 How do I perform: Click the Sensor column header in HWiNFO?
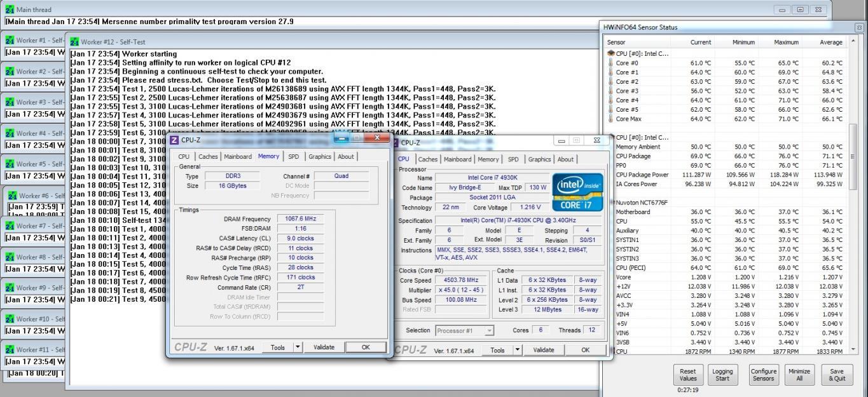(x=637, y=43)
